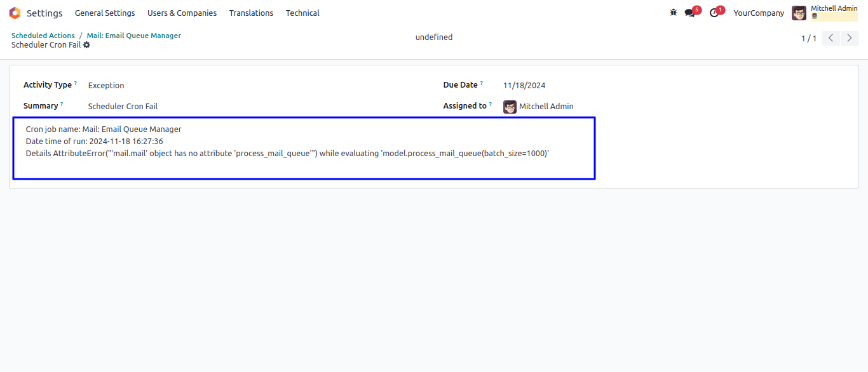Open the activities clock icon
This screenshot has width=868, height=372.
714,13
